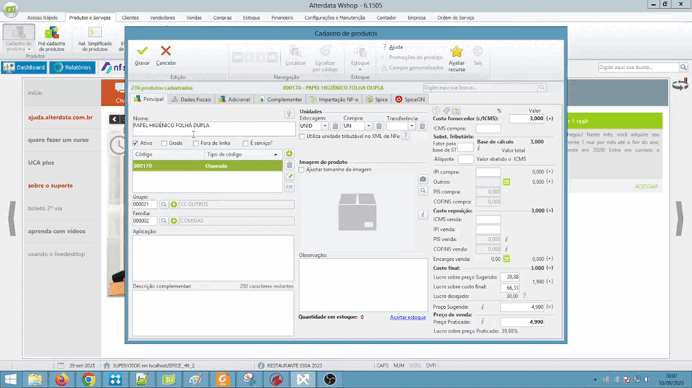Search Grupo with the magnifier icon

click(164, 204)
